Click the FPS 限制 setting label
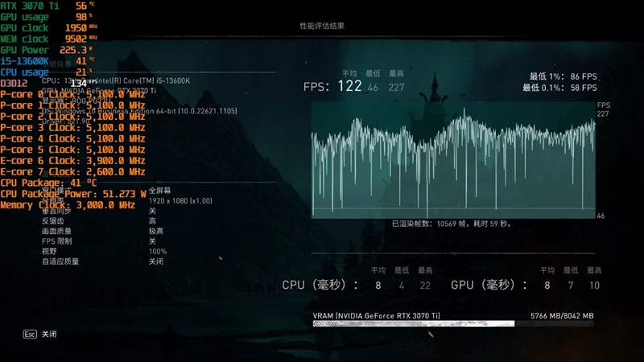 coord(56,241)
